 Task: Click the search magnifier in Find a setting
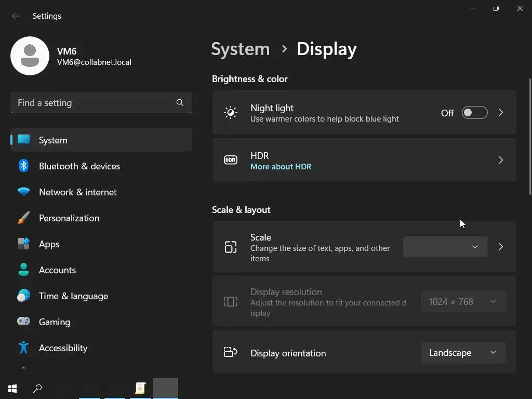[180, 102]
